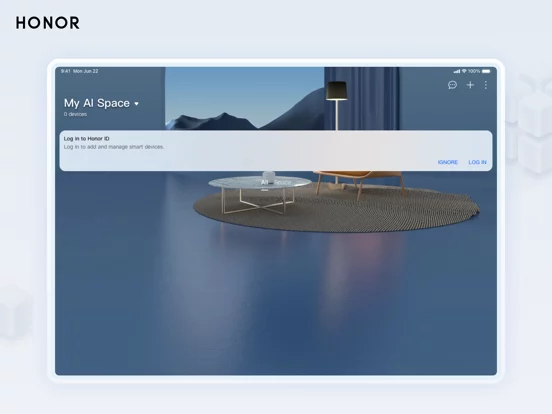Open the messages chat bubble icon
This screenshot has height=414, width=552.
(452, 85)
